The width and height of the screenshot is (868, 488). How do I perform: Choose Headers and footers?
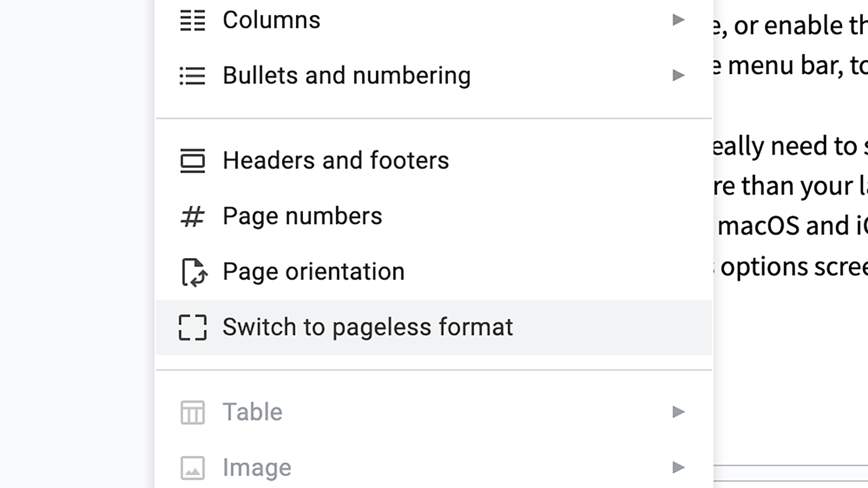(x=335, y=161)
